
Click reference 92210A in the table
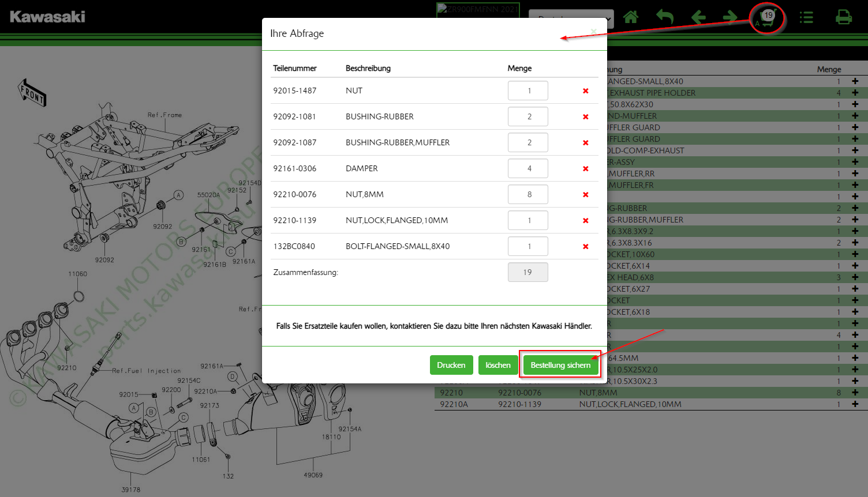point(454,404)
